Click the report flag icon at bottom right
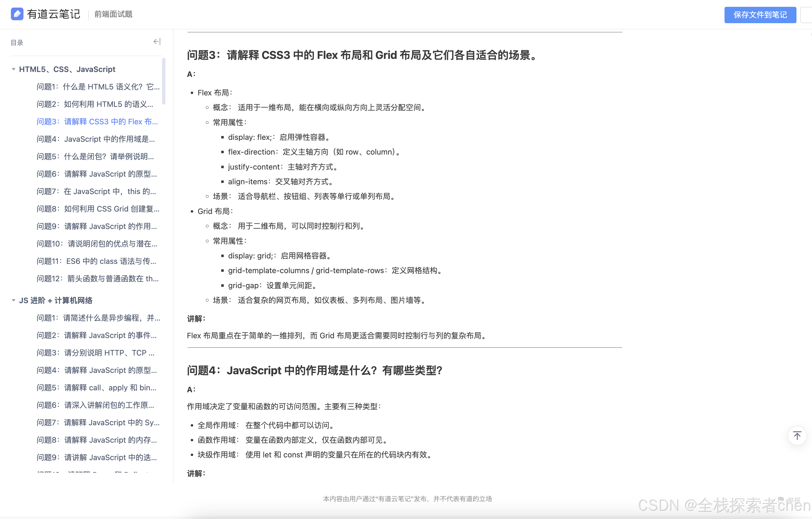 pyautogui.click(x=781, y=499)
